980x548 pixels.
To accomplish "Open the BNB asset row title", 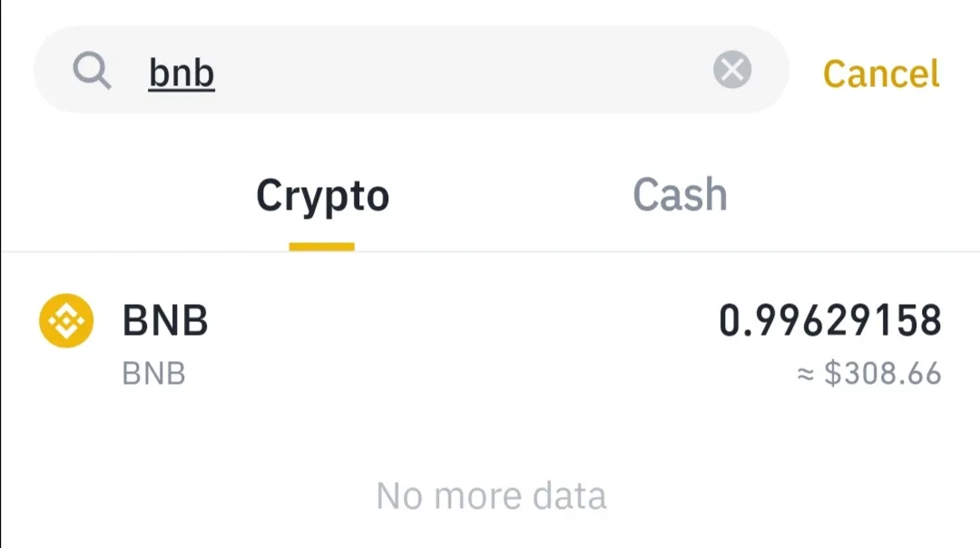I will point(165,320).
